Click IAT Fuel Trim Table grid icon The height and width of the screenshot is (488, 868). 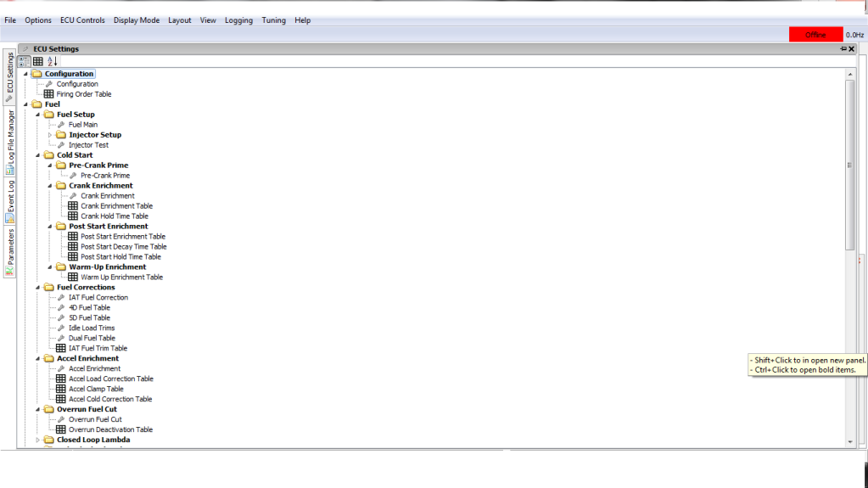[61, 349]
